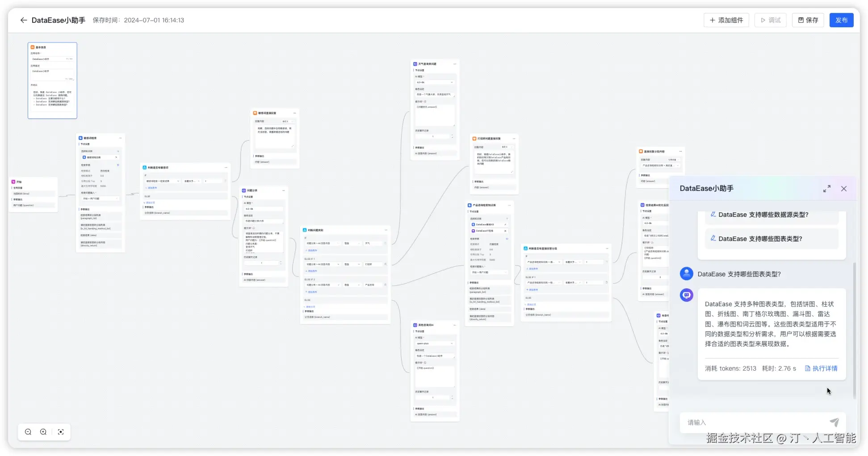Click 添加条件 in 判断是否有敏感词 node

[x=151, y=188]
